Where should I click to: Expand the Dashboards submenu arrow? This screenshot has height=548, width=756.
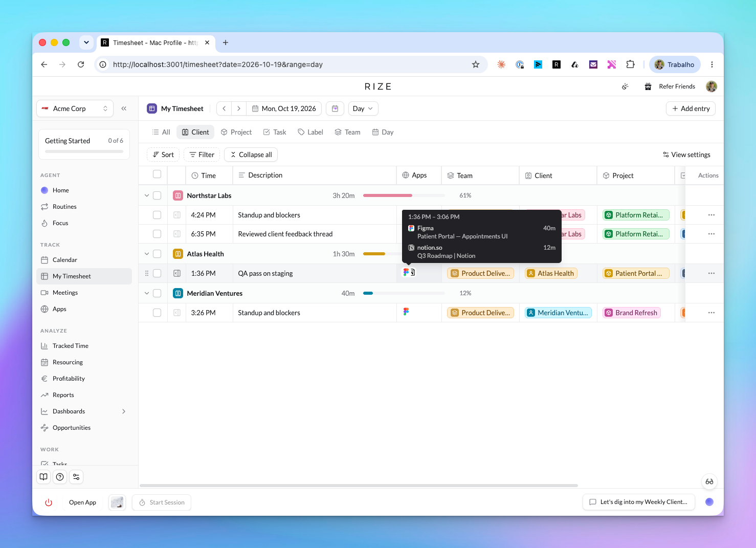[x=124, y=411]
